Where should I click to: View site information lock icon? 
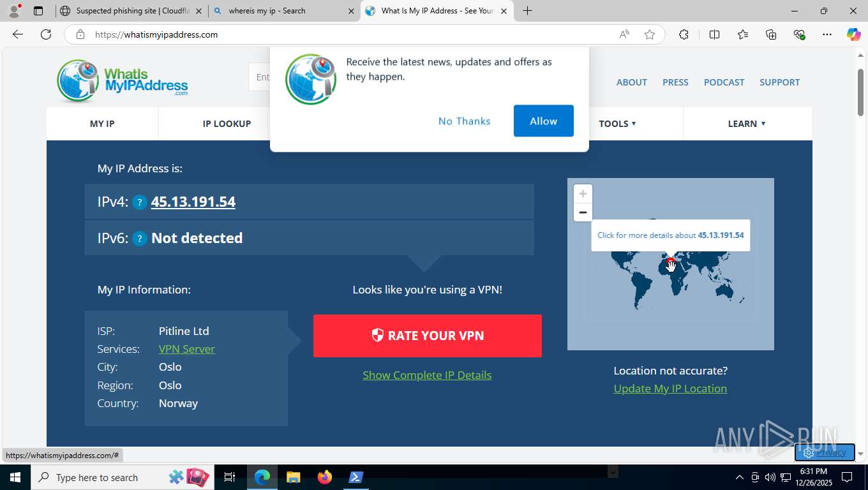point(80,34)
